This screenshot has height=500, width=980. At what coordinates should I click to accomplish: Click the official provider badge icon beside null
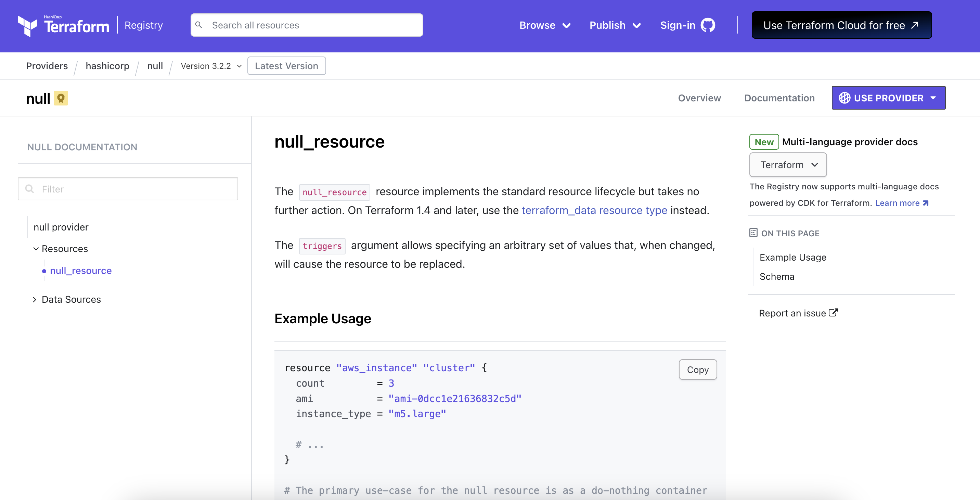[61, 98]
